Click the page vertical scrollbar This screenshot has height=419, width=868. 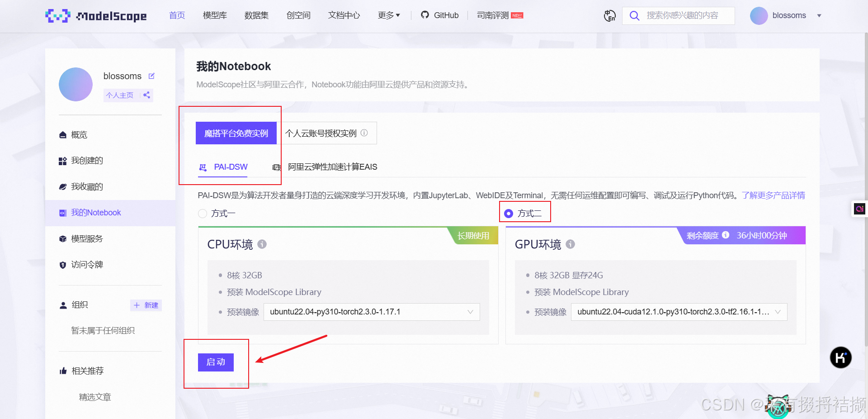coord(866,190)
